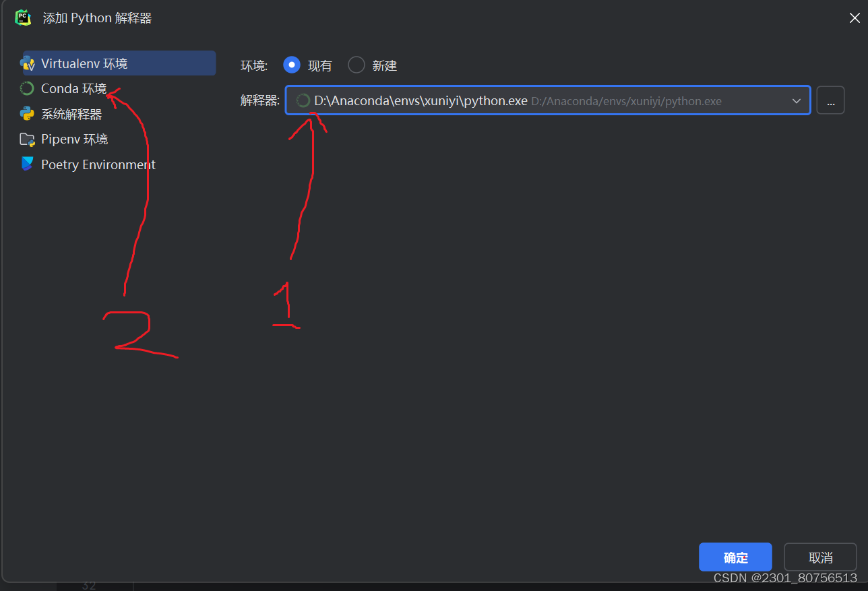Click the PyCharm logo in title bar
This screenshot has height=591, width=868.
(x=24, y=18)
